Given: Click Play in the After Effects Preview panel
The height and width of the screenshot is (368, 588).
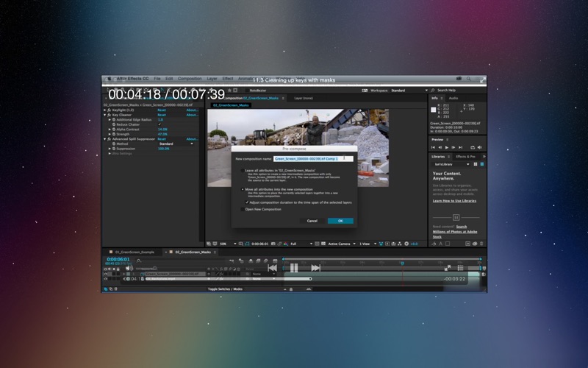Looking at the screenshot, I should pos(446,148).
